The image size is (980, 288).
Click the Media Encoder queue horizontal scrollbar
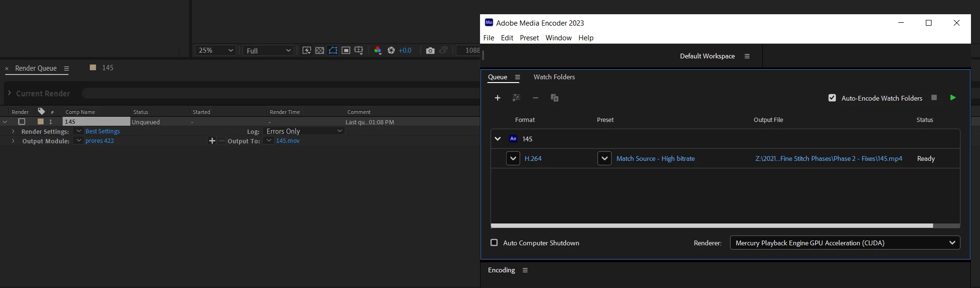[712, 226]
